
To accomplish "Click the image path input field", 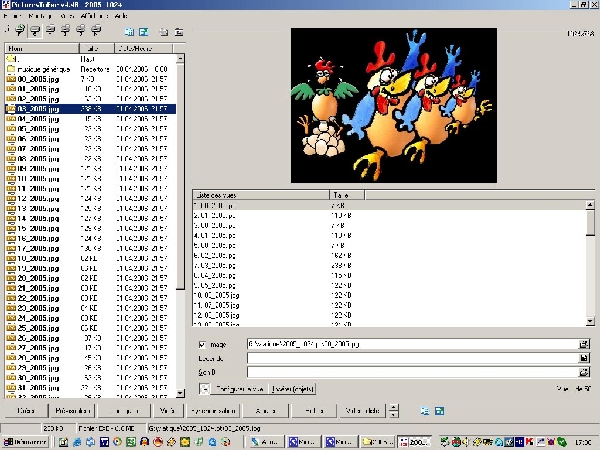I will 412,344.
